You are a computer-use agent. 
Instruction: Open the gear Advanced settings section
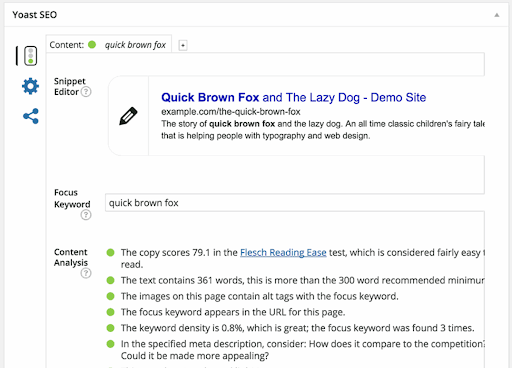pyautogui.click(x=30, y=86)
